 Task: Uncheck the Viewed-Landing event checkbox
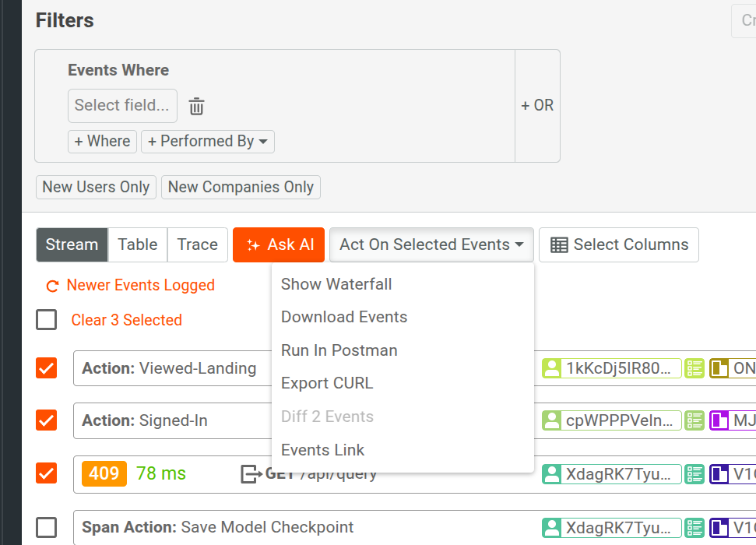click(x=46, y=368)
